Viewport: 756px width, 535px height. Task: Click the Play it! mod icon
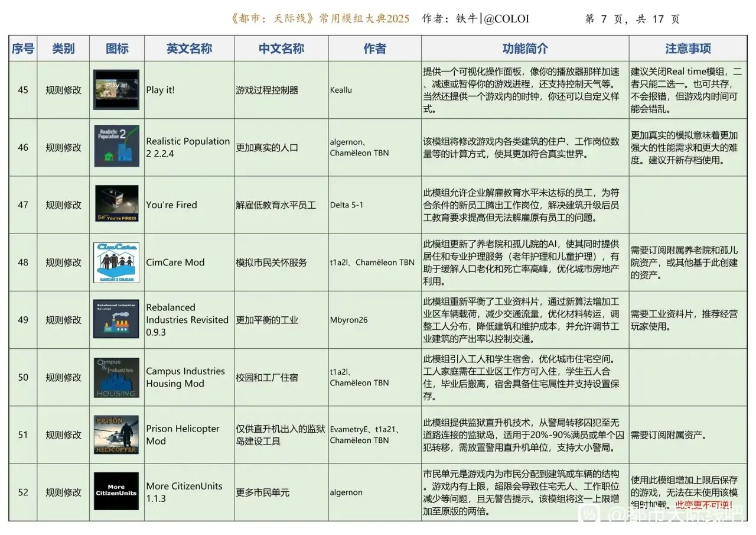(x=116, y=90)
